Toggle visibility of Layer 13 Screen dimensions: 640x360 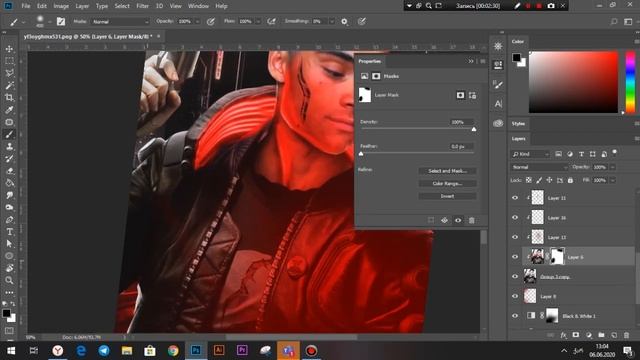click(515, 237)
